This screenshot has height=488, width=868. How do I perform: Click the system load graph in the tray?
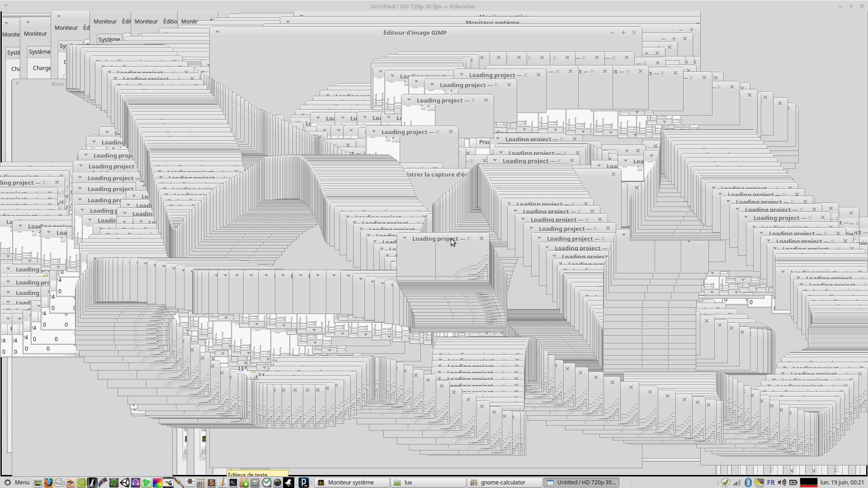coord(808,483)
